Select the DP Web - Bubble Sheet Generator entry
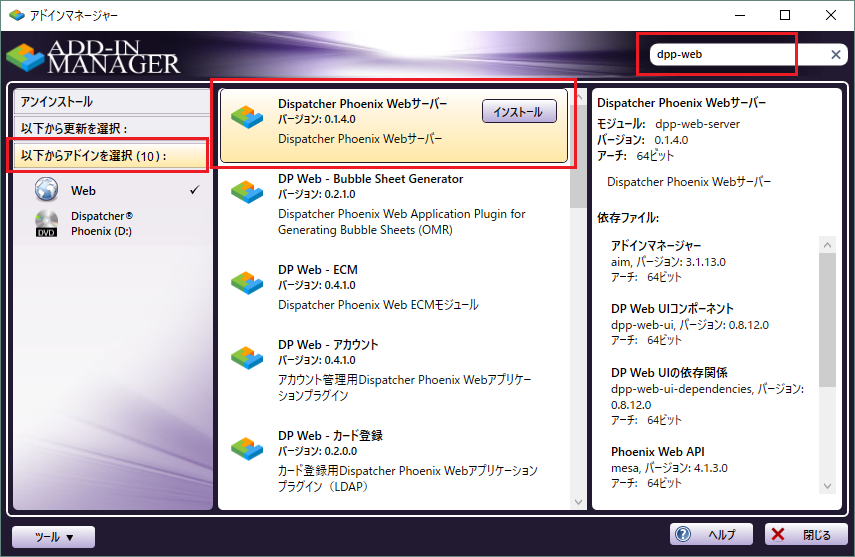 tap(394, 204)
